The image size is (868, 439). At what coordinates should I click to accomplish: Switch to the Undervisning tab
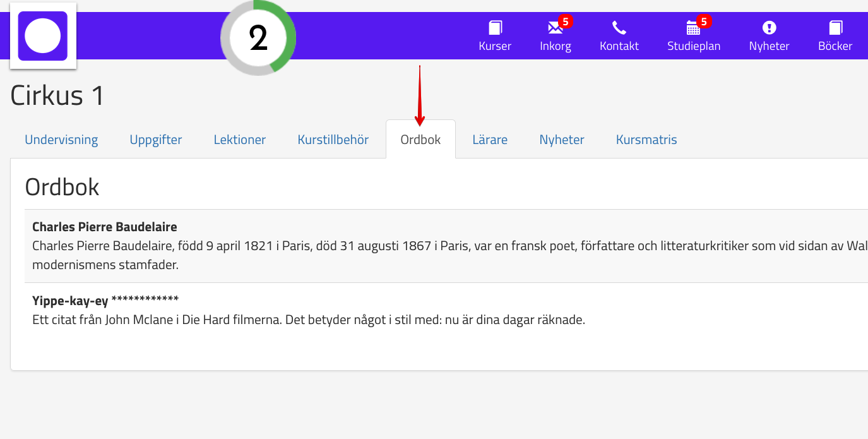(61, 140)
